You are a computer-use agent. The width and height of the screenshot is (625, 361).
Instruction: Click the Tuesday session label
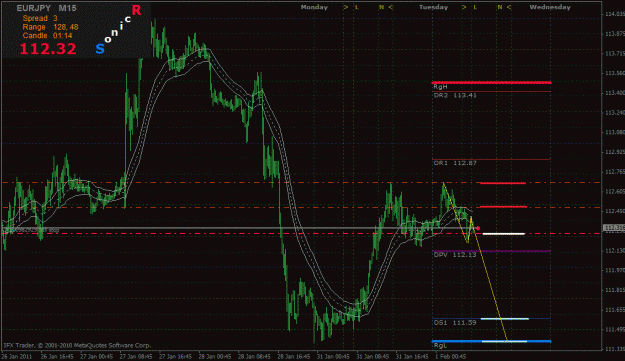(433, 7)
